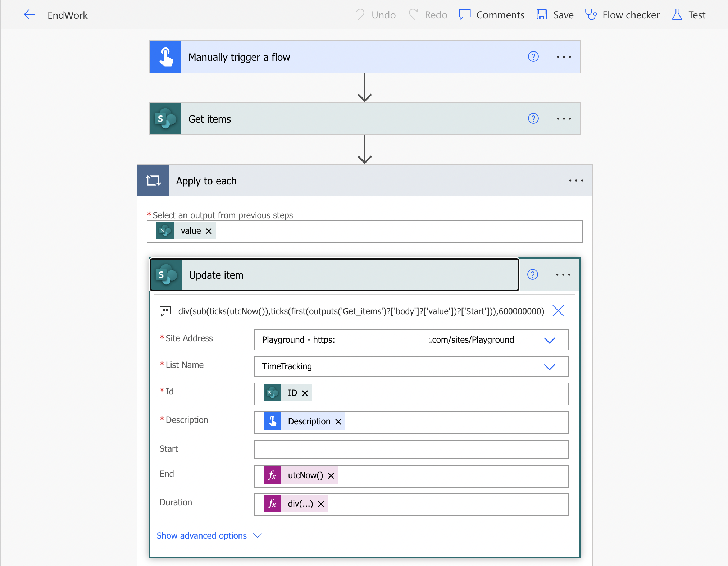
Task: Click the expression fx icon for End field
Action: (271, 475)
